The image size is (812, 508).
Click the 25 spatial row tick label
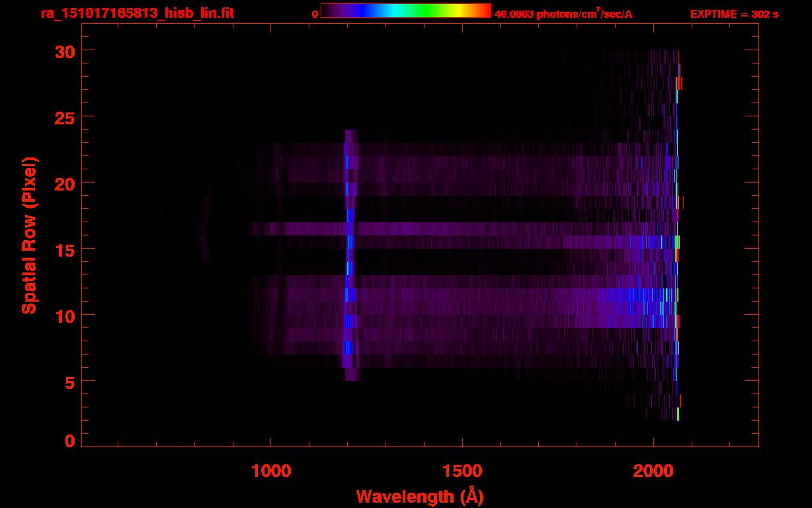[x=65, y=117]
